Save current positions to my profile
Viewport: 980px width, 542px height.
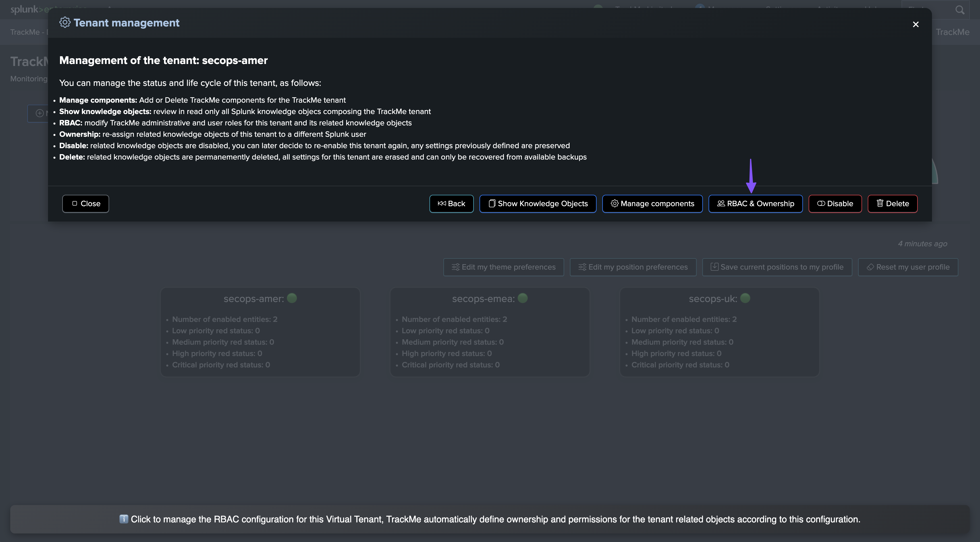(x=777, y=267)
